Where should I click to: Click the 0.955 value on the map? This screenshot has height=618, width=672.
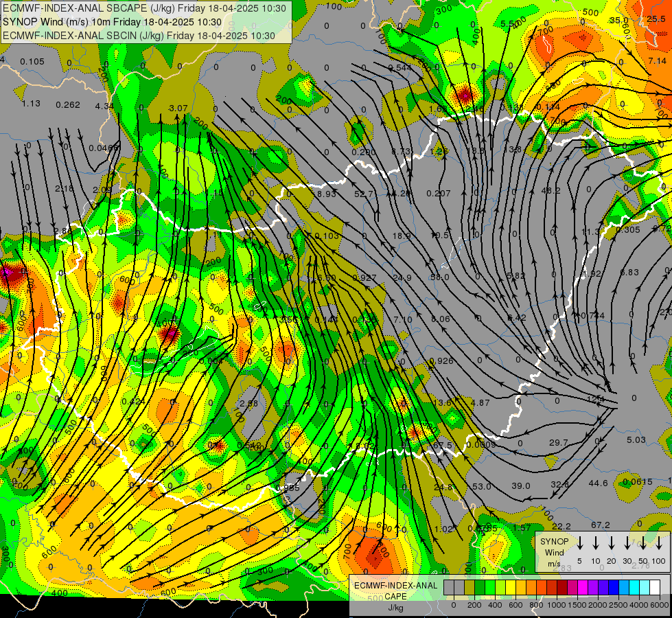pos(288,488)
